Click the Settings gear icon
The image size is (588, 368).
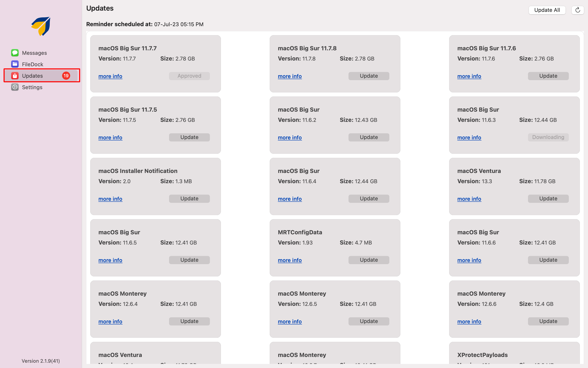[15, 87]
